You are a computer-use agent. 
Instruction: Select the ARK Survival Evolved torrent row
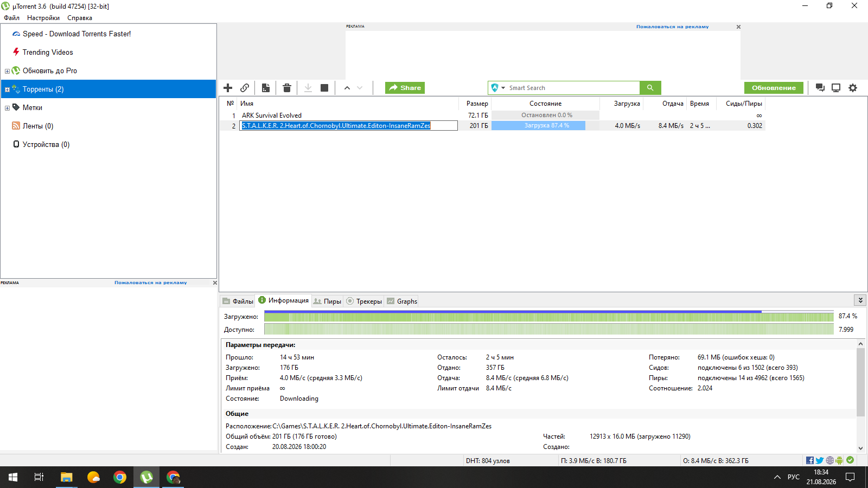pyautogui.click(x=492, y=115)
